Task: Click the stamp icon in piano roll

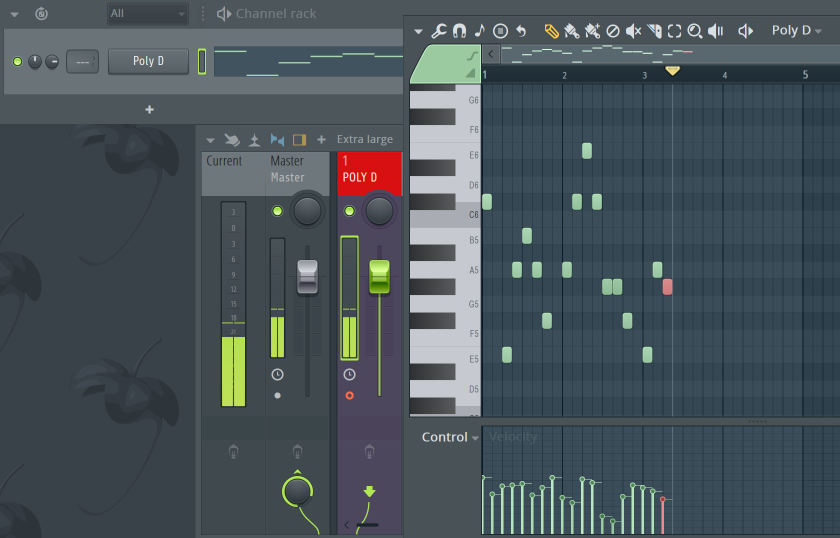Action: [x=500, y=31]
